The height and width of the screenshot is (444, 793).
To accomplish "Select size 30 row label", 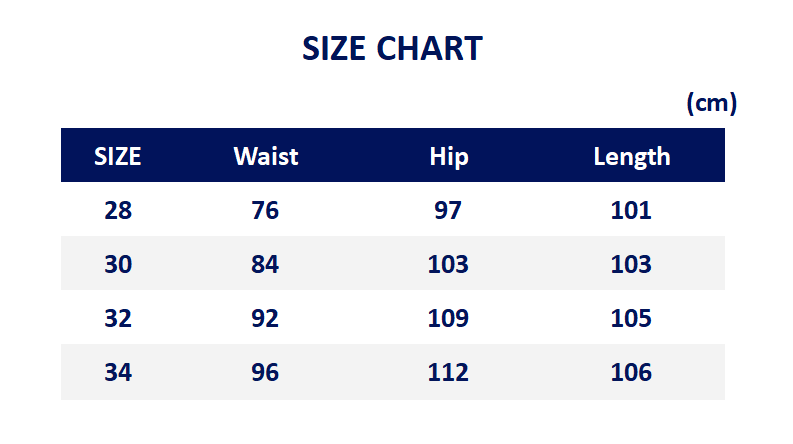I will coord(118,264).
